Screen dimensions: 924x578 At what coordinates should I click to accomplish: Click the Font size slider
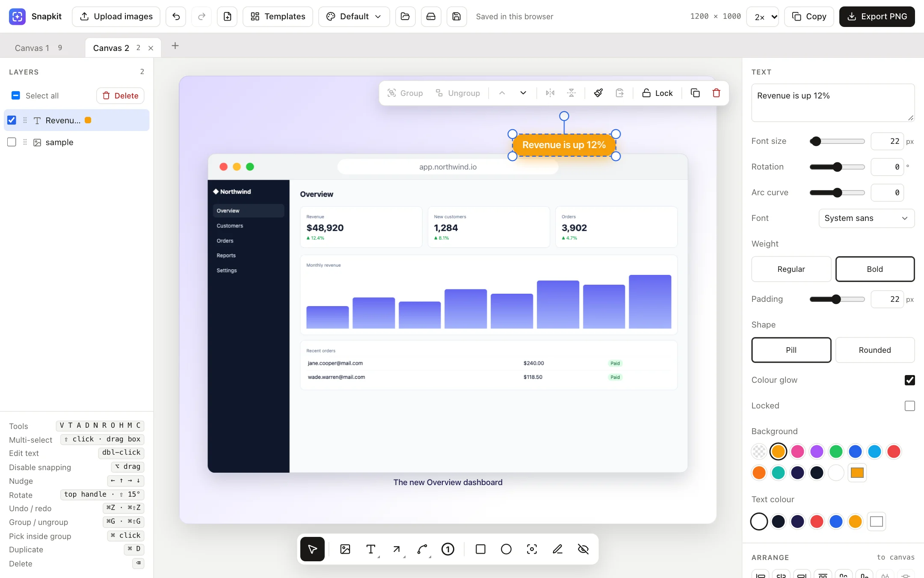(837, 141)
